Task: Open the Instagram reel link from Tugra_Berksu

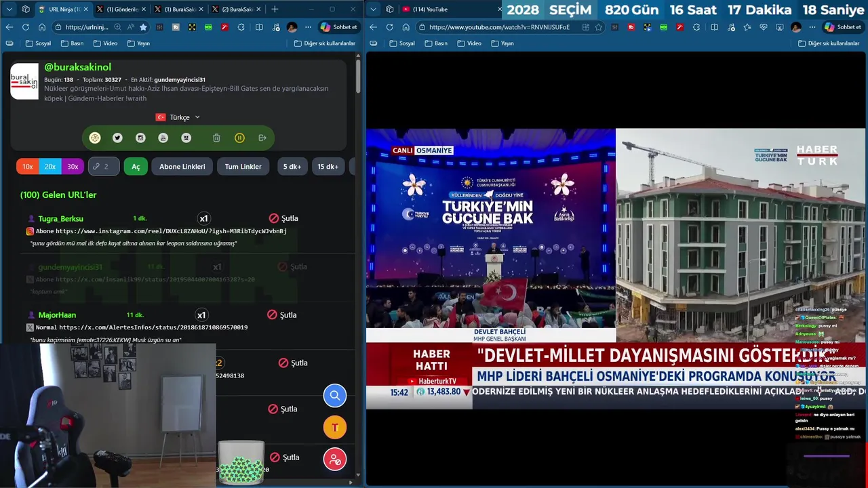Action: click(171, 231)
